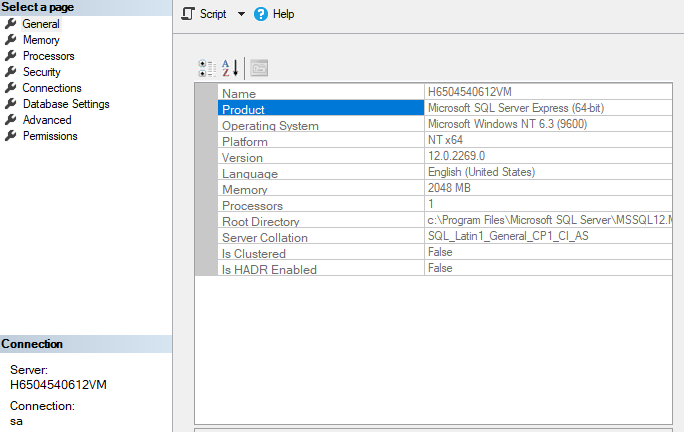
Task: Click the wrench icon beside Advanced
Action: coord(10,120)
